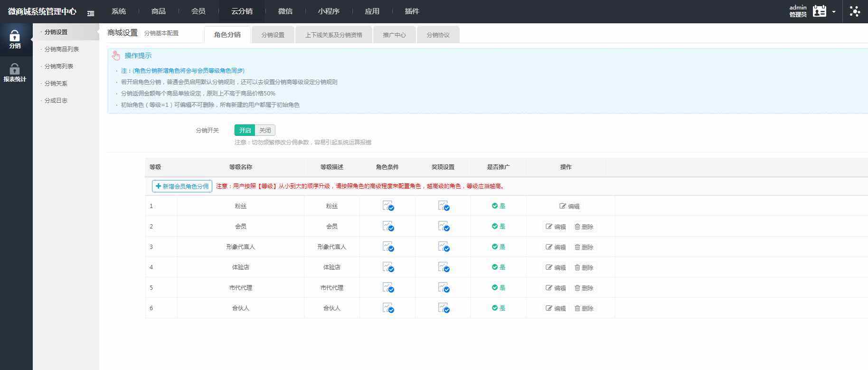Viewport: 868px width, 370px height.
Task: Open 角色条件 icon for 合伙人 row
Action: pyautogui.click(x=388, y=308)
